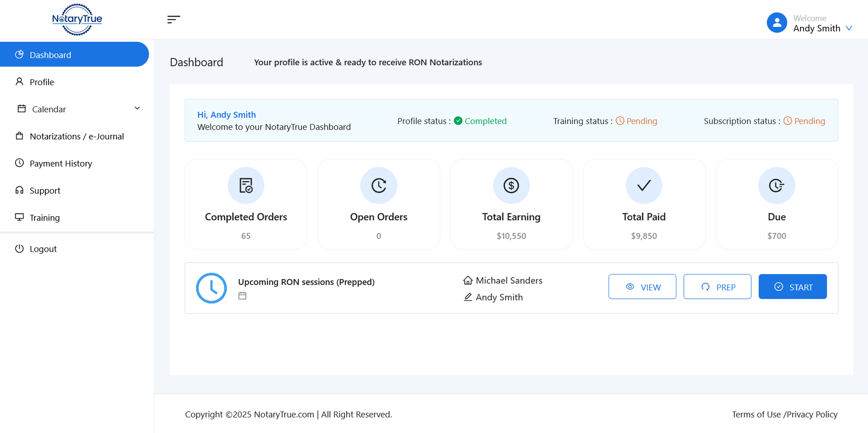The height and width of the screenshot is (433, 868).
Task: Click the upcoming session calendar icon
Action: 242,296
